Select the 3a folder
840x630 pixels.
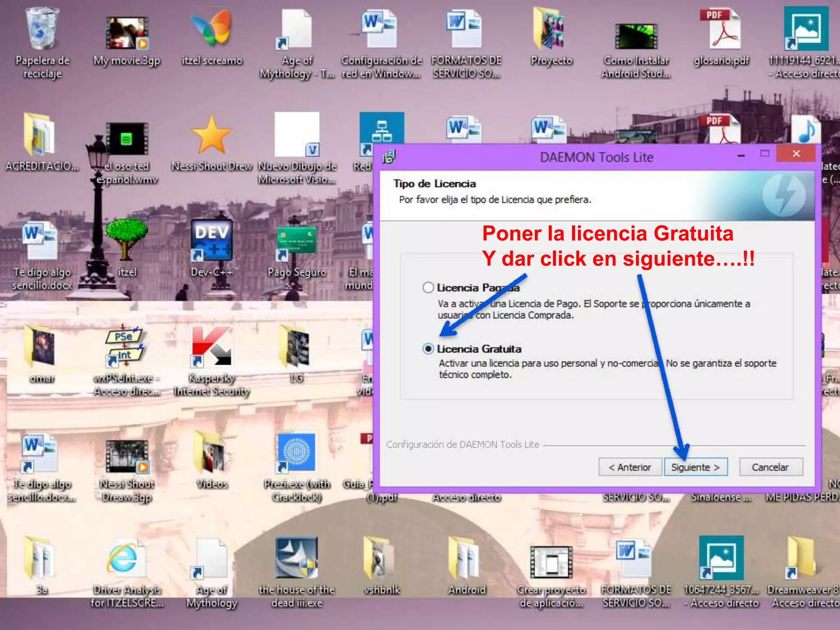click(x=42, y=565)
